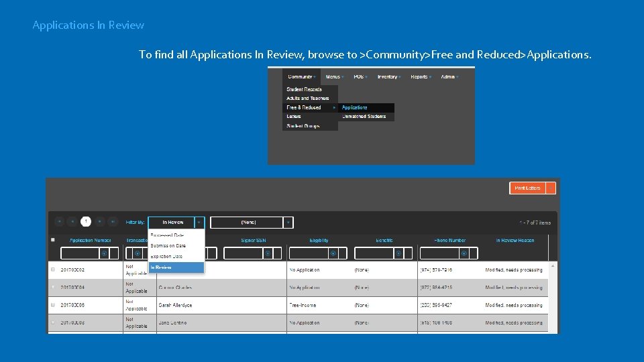Select Student Groups in Community menu
Viewport: 644px width, 362px height.
310,126
